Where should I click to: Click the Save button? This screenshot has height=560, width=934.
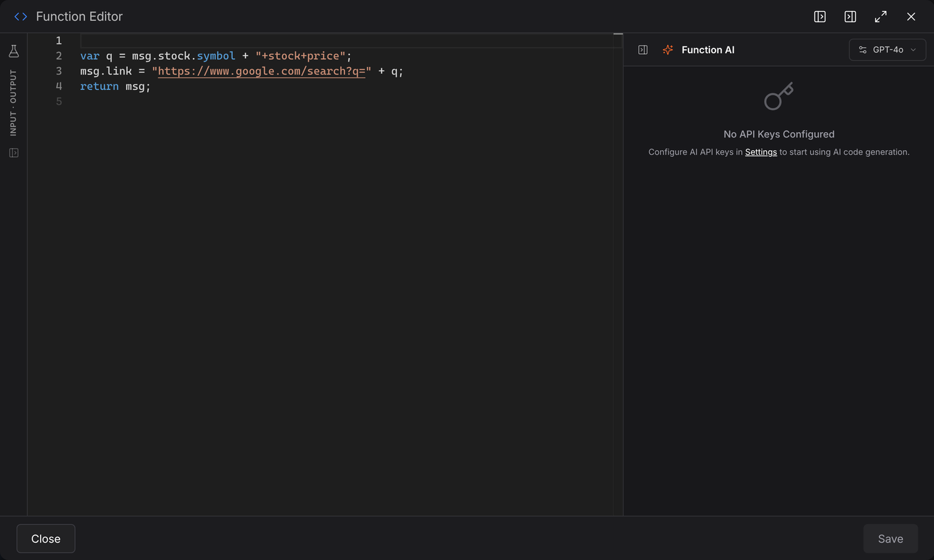(x=890, y=539)
